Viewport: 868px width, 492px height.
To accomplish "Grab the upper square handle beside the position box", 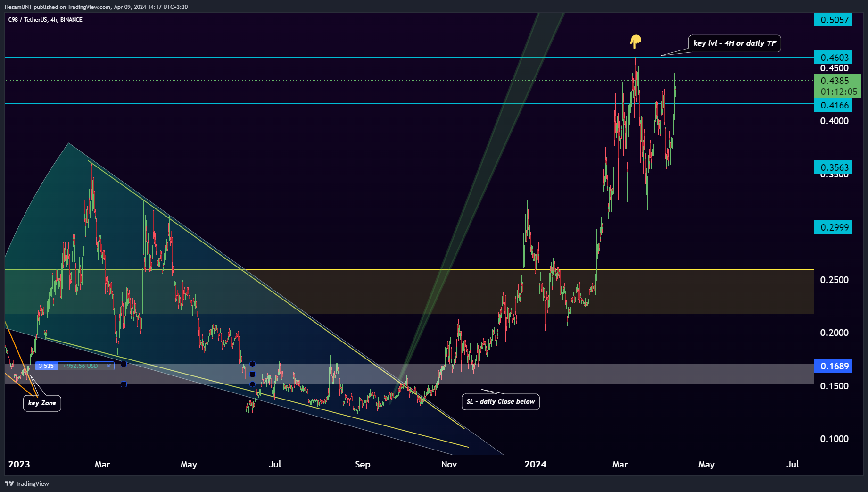I will coord(124,364).
